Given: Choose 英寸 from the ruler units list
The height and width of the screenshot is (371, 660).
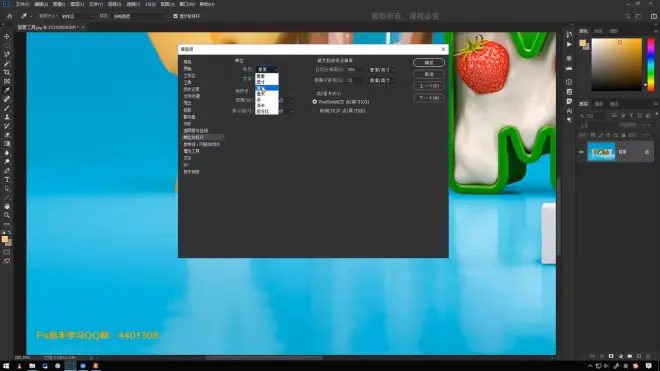Looking at the screenshot, I should tap(266, 82).
